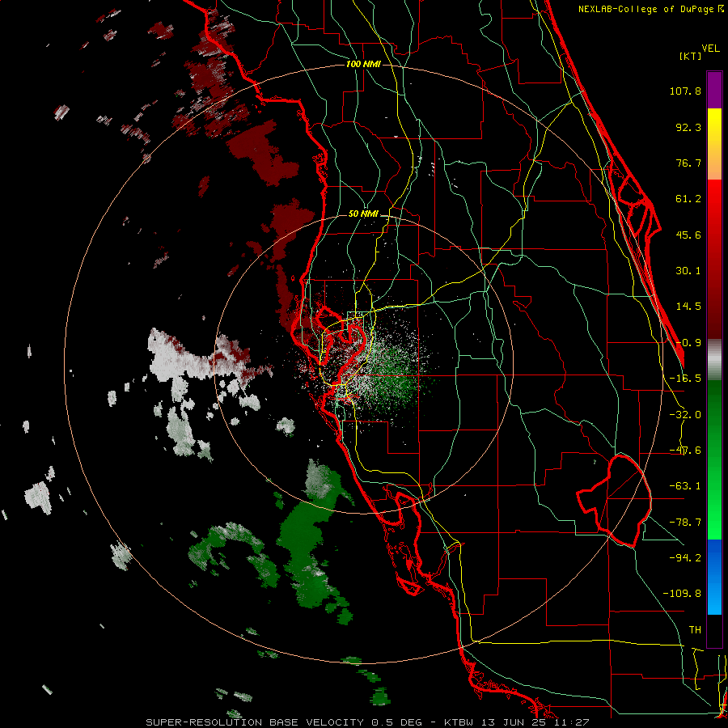Click the -109.8 value on velocity scale

(682, 594)
